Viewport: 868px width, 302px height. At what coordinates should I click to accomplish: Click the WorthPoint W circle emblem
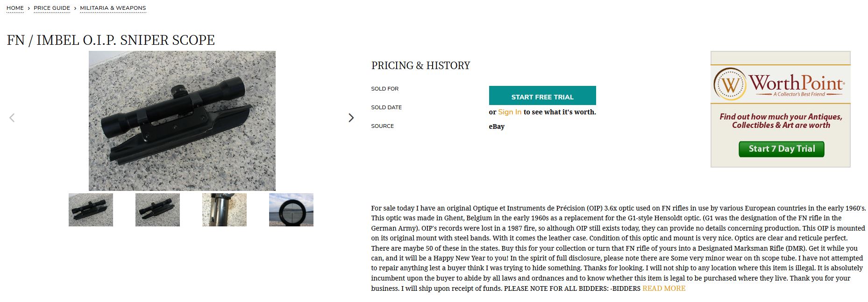pos(730,84)
